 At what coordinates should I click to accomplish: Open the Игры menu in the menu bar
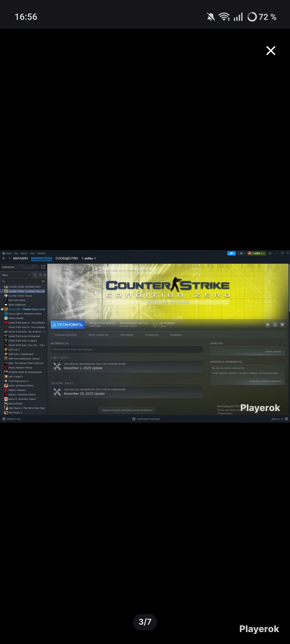(32, 253)
